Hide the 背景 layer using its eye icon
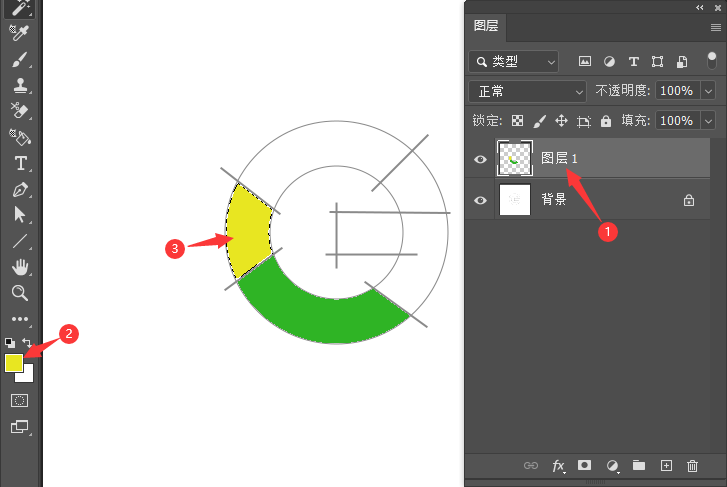This screenshot has width=727, height=487. pyautogui.click(x=480, y=200)
